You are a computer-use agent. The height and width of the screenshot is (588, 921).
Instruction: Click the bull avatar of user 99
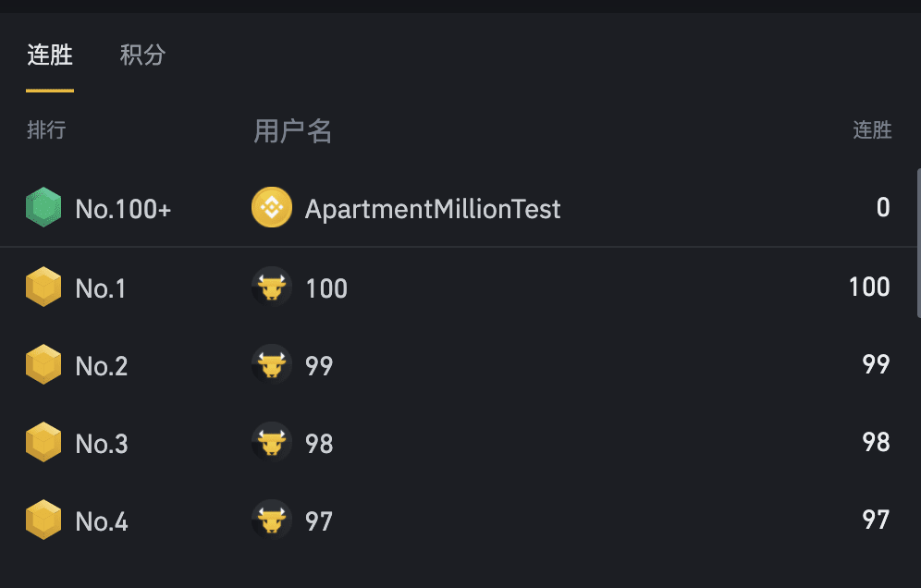click(x=272, y=364)
